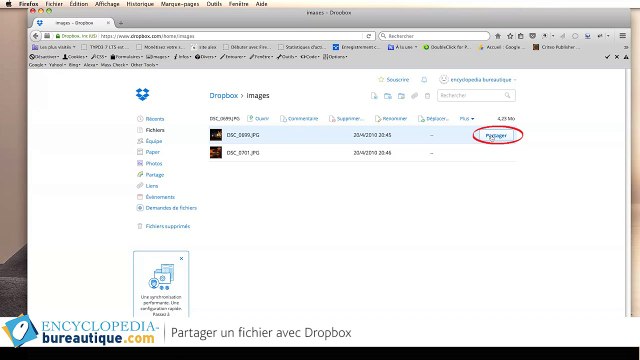This screenshot has width=640, height=360.
Task: Open the Historique menu in the macOS menu bar
Action: [140, 4]
